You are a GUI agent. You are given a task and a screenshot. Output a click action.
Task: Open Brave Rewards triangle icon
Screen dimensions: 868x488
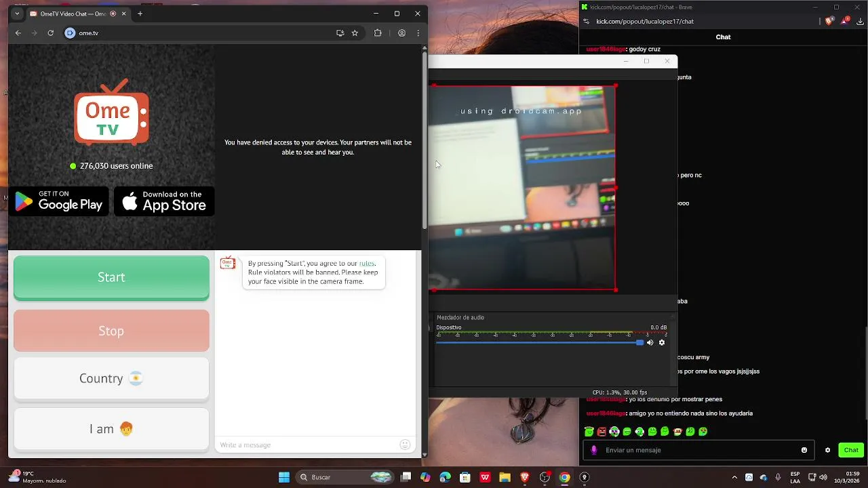[845, 21]
